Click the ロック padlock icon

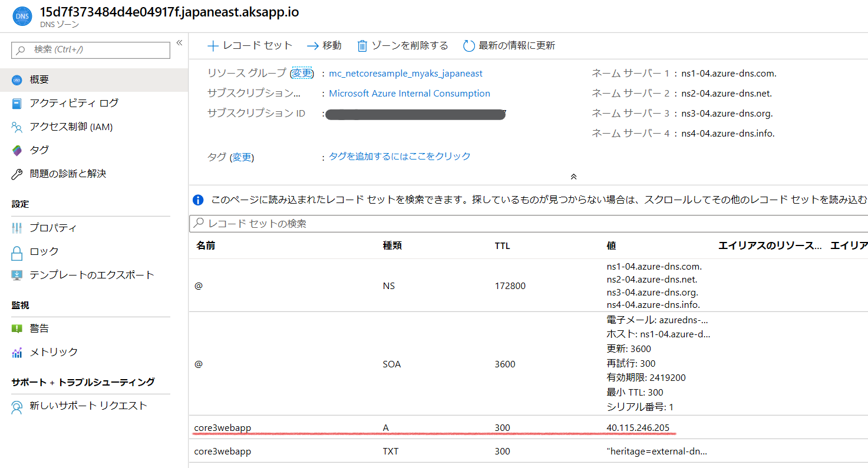click(17, 253)
